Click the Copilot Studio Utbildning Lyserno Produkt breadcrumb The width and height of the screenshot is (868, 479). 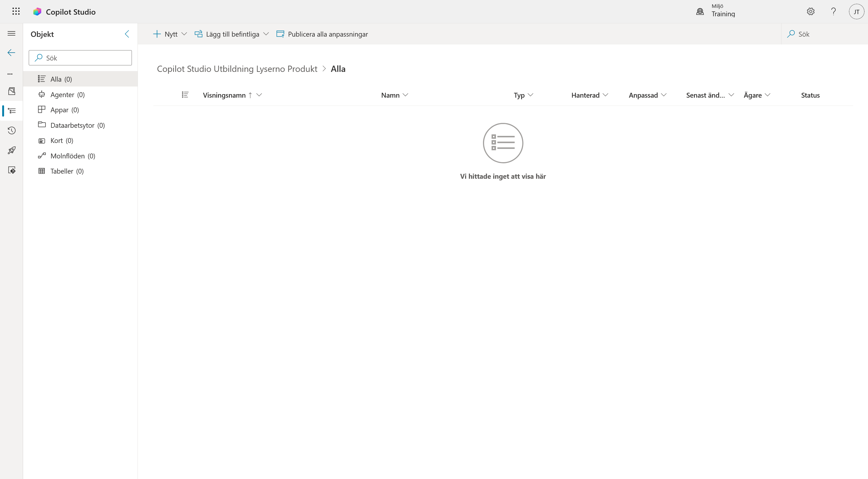[237, 69]
